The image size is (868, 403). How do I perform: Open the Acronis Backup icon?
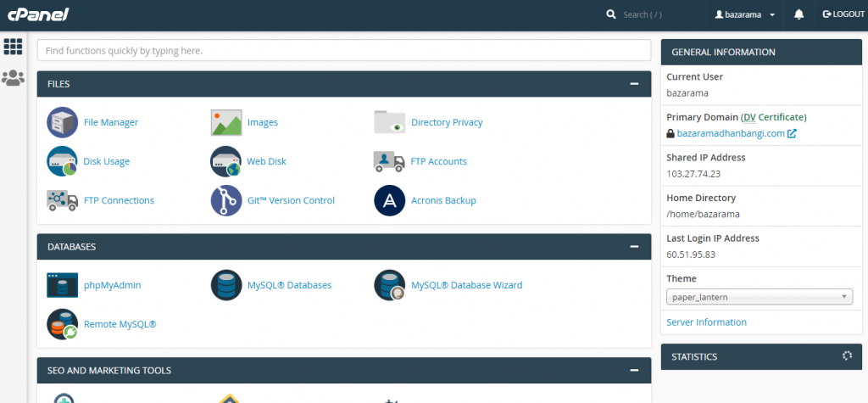tap(390, 200)
